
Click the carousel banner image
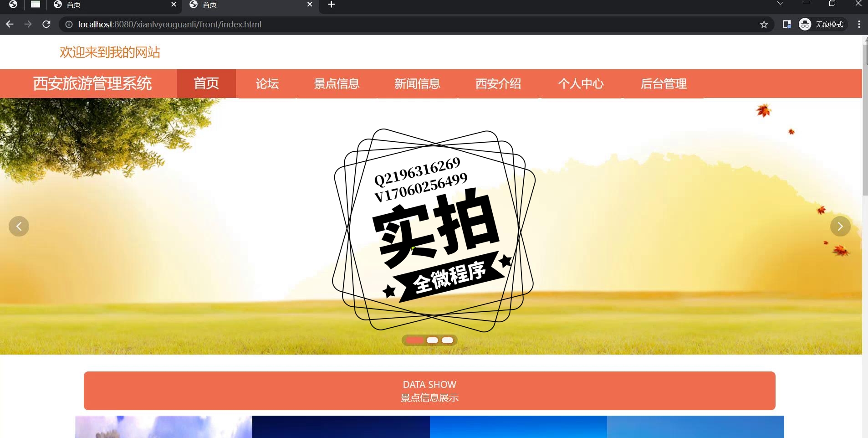pyautogui.click(x=431, y=226)
